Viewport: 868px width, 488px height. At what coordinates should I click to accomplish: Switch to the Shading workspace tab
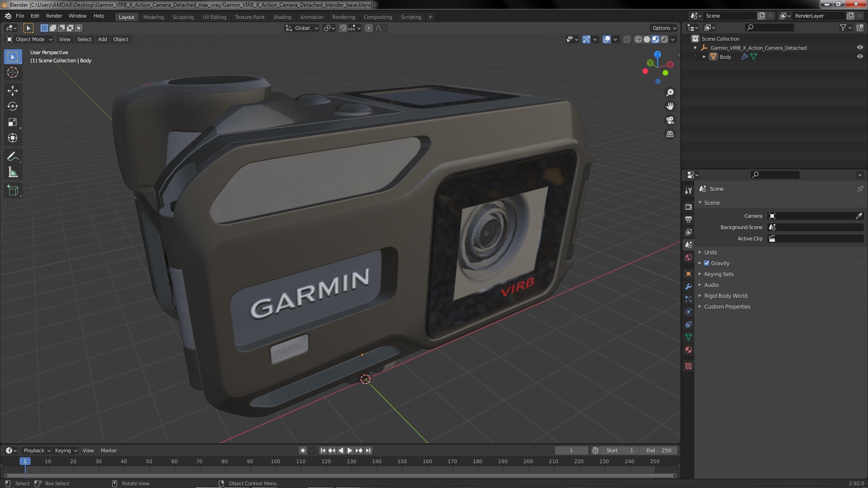pos(282,17)
